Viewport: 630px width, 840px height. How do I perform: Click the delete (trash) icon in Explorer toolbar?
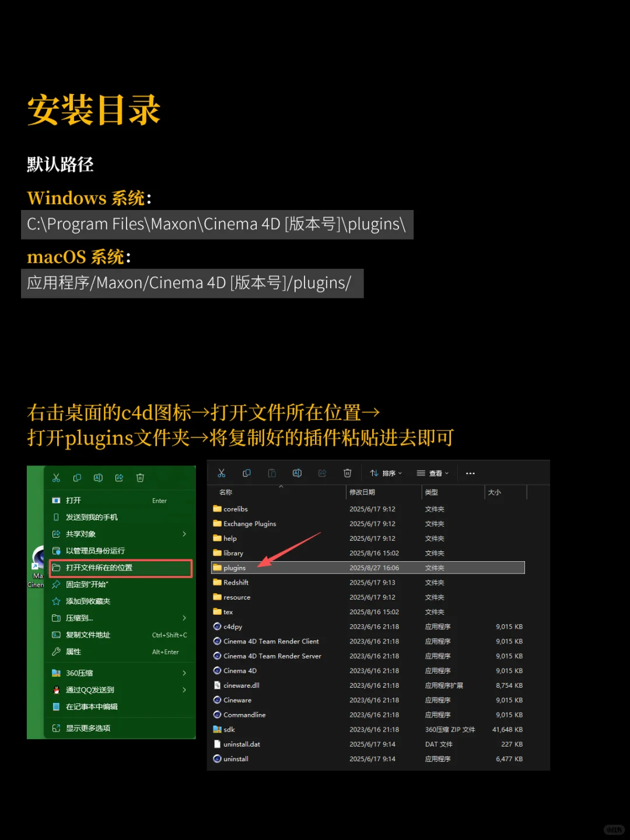348,473
